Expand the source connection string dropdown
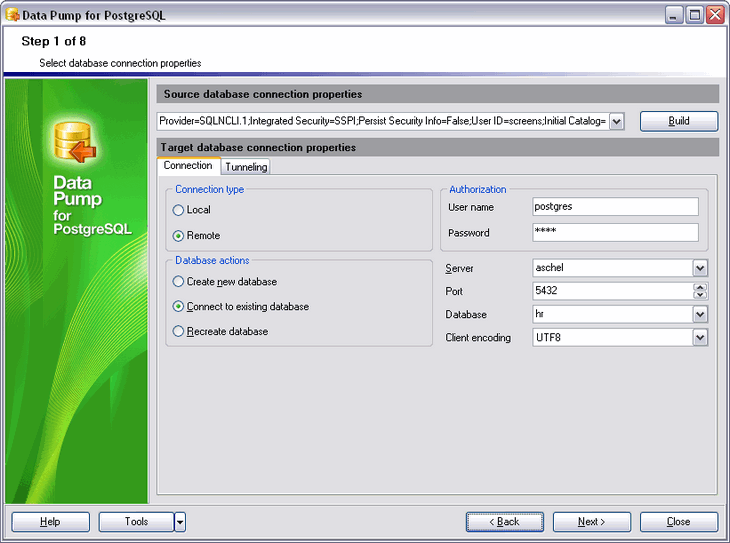This screenshot has height=543, width=730. pos(617,122)
